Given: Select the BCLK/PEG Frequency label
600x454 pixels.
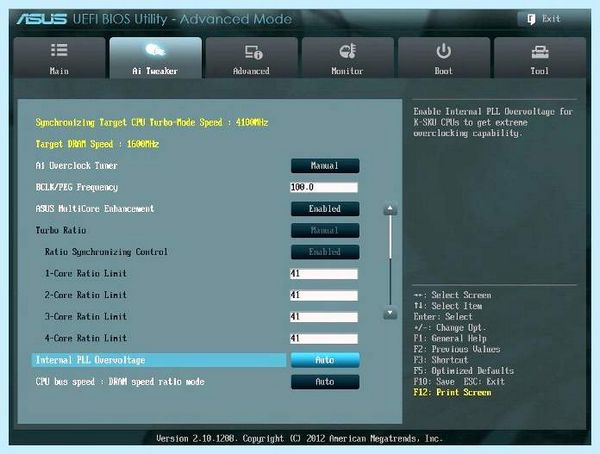Looking at the screenshot, I should click(x=77, y=187).
